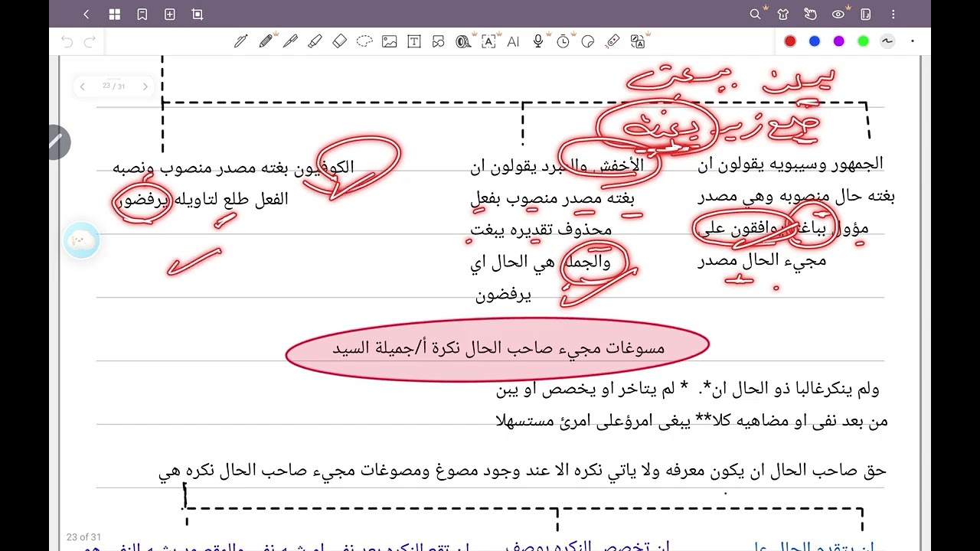Start audio recording with the microphone
Screen dimensions: 980x551
click(x=538, y=41)
